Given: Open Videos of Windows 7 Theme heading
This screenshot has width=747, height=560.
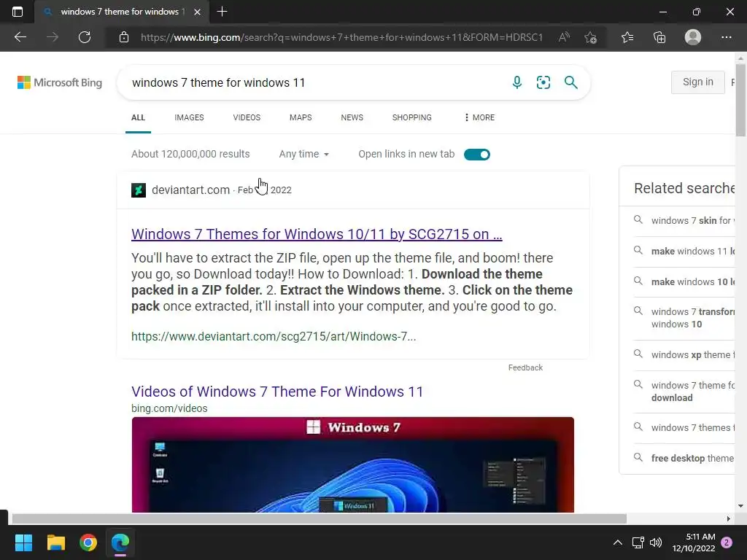Looking at the screenshot, I should click(277, 392).
